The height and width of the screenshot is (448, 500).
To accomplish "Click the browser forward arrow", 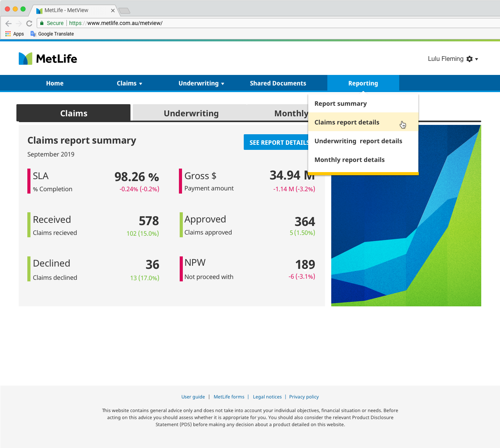I will coord(19,23).
